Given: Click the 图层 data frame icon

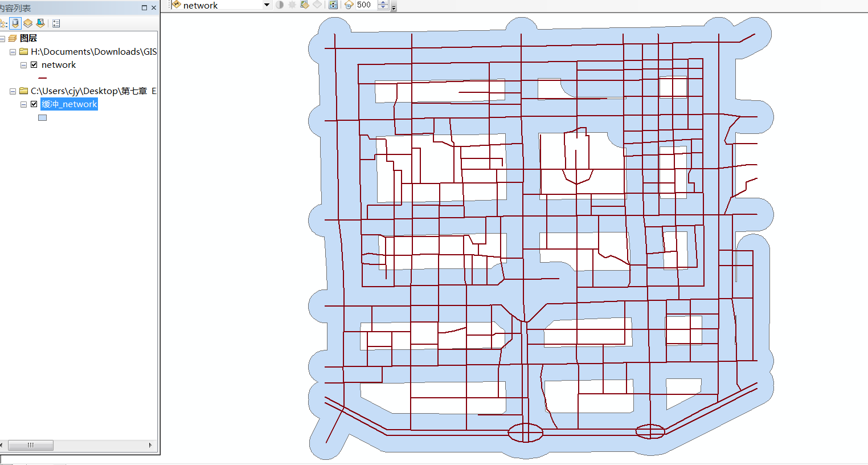Looking at the screenshot, I should point(13,38).
